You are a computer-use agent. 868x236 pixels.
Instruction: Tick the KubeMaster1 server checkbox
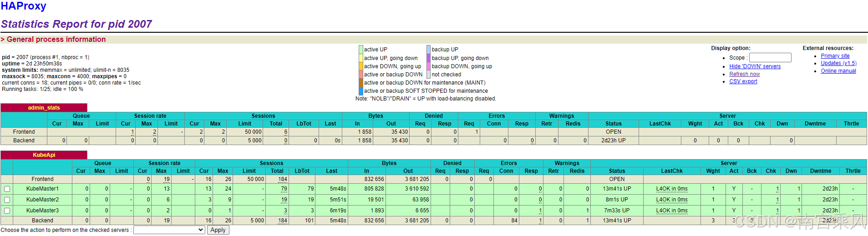[x=7, y=189]
